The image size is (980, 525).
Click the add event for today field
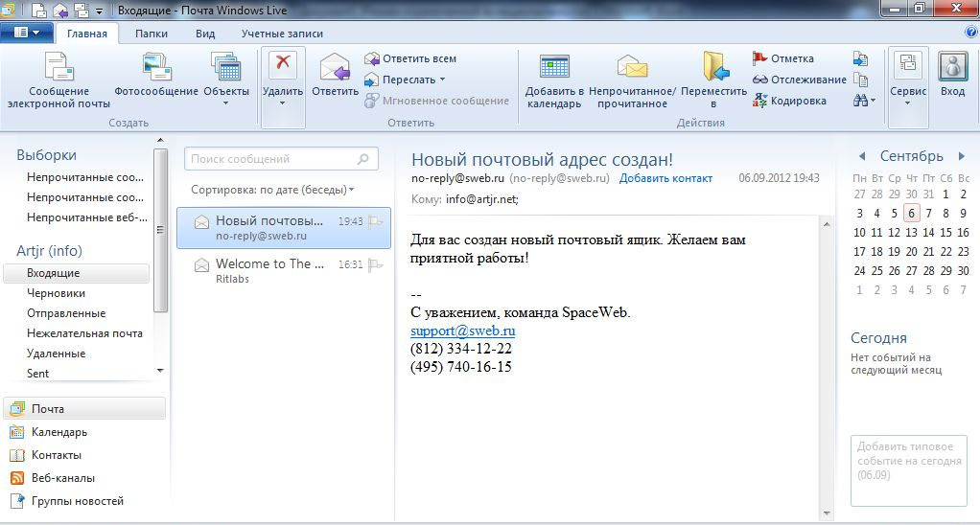[x=909, y=470]
